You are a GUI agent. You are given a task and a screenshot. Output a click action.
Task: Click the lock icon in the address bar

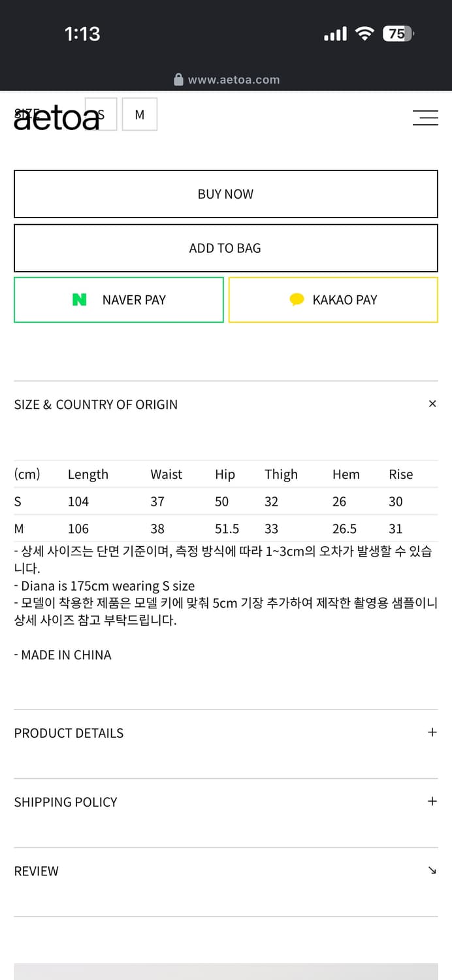point(178,80)
